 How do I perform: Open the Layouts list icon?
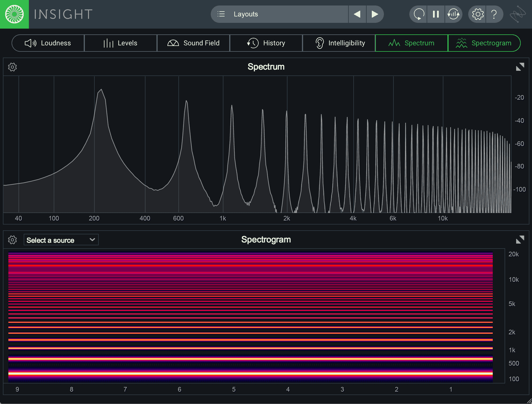coord(221,14)
